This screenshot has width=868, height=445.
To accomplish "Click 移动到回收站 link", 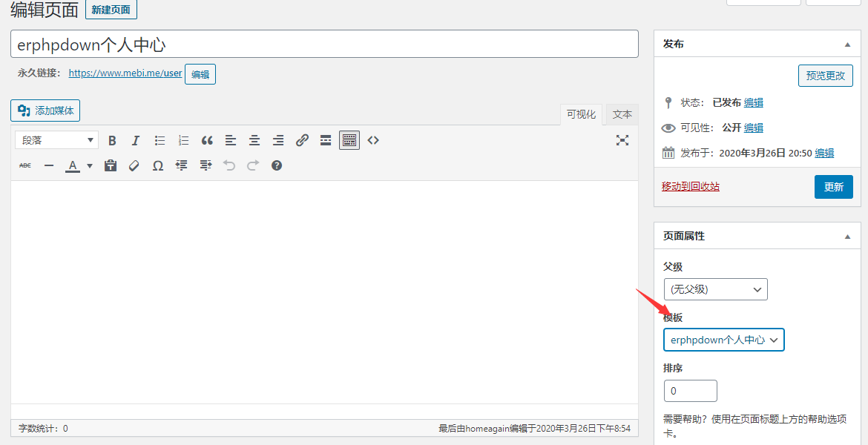I will coord(690,186).
